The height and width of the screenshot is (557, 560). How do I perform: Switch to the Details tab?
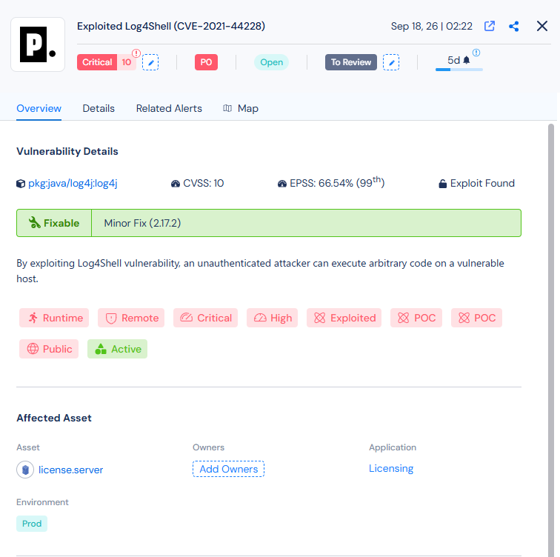99,109
